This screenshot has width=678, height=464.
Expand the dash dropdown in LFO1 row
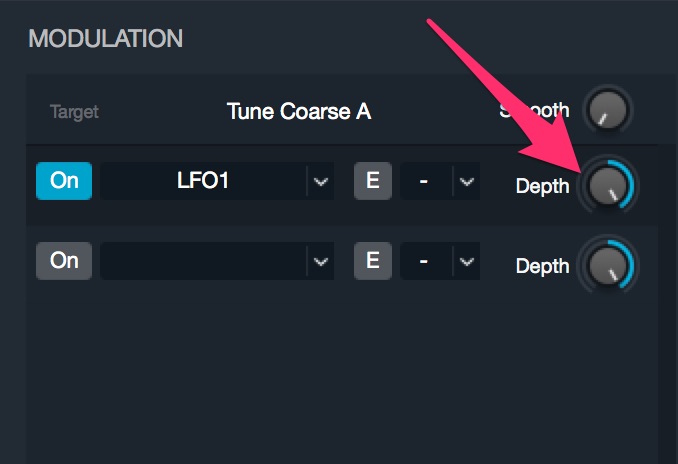click(467, 181)
